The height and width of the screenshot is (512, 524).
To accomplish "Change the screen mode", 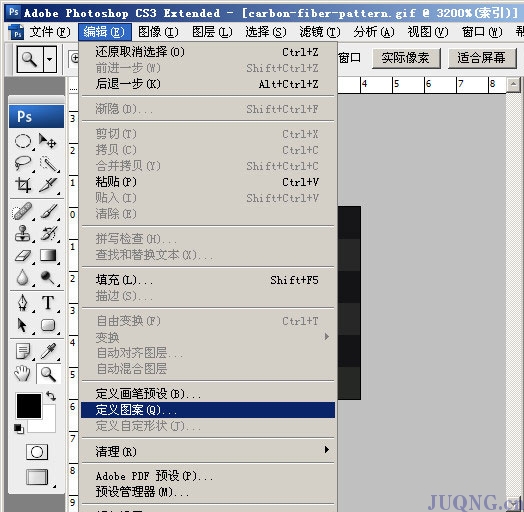I will tap(37, 477).
